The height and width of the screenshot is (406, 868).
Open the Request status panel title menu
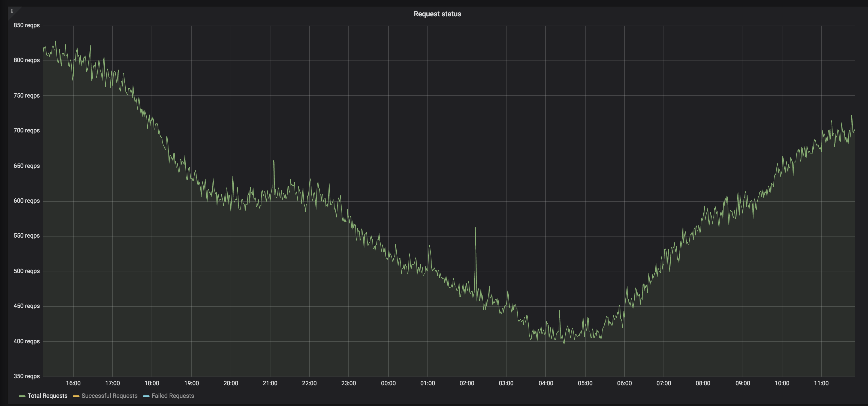[437, 14]
